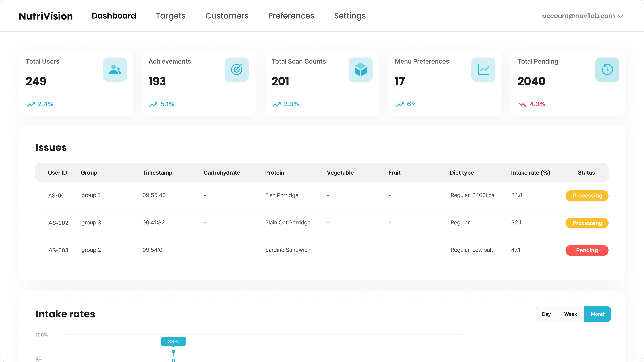Click the intake rate value 24.8
This screenshot has width=644, height=362.
tap(517, 195)
